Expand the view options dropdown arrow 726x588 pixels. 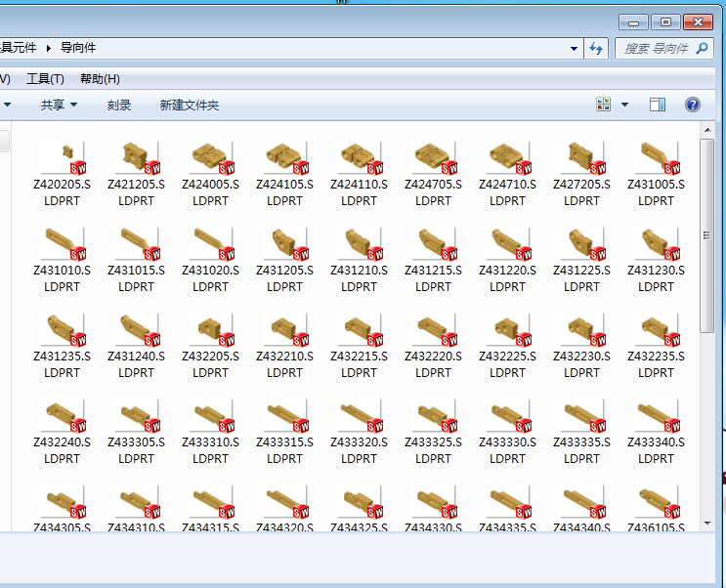(x=624, y=105)
